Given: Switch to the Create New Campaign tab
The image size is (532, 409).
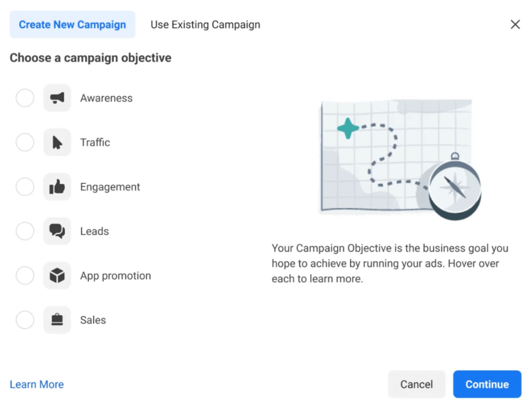Looking at the screenshot, I should [x=72, y=24].
